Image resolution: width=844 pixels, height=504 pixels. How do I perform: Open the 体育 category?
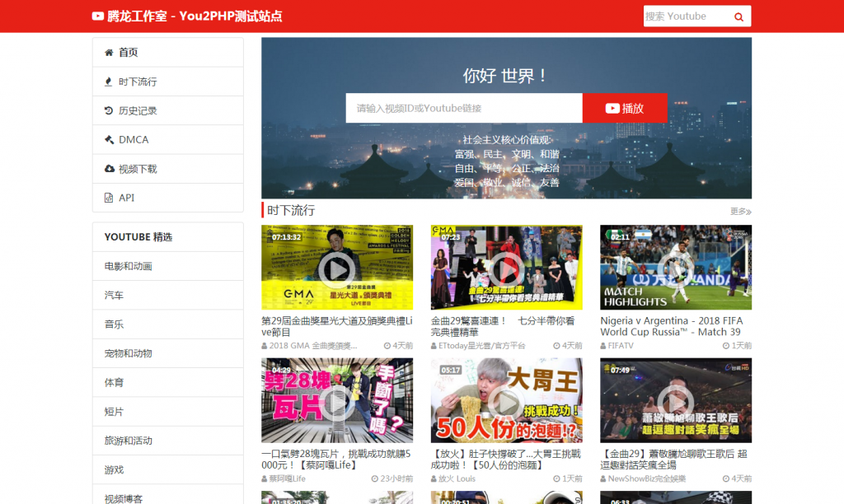(x=113, y=381)
